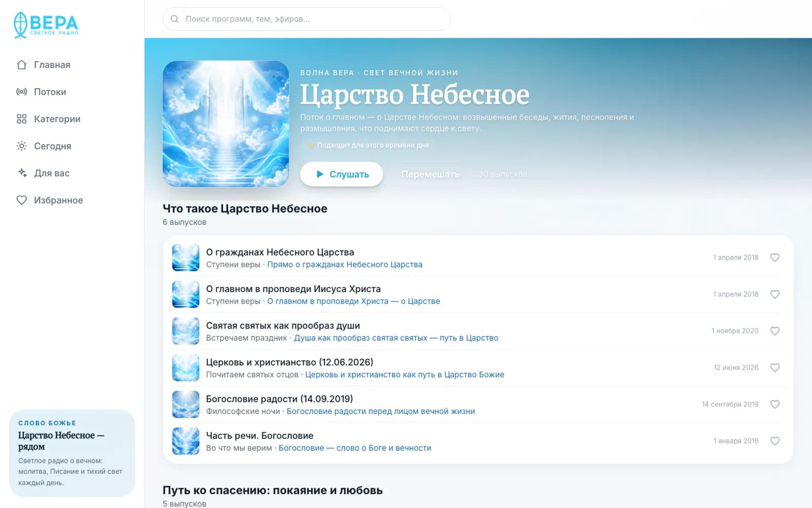This screenshot has height=508, width=812.
Task: Open Главная from the sidebar
Action: 43,65
